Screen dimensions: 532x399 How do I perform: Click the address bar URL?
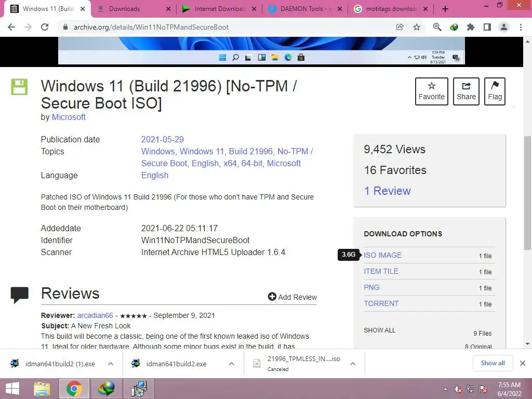(x=151, y=27)
